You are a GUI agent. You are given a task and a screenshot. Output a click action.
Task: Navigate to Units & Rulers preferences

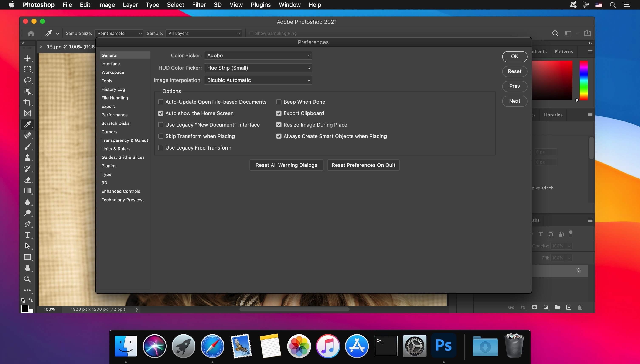point(116,149)
